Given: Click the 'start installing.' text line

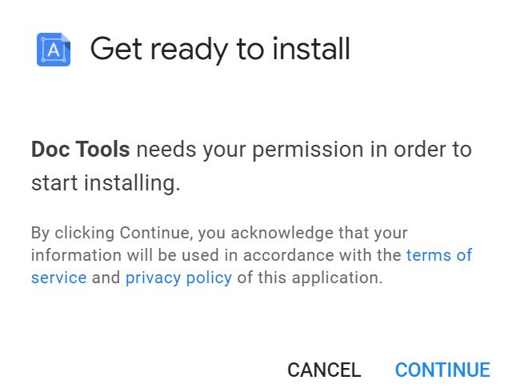Looking at the screenshot, I should (x=106, y=183).
